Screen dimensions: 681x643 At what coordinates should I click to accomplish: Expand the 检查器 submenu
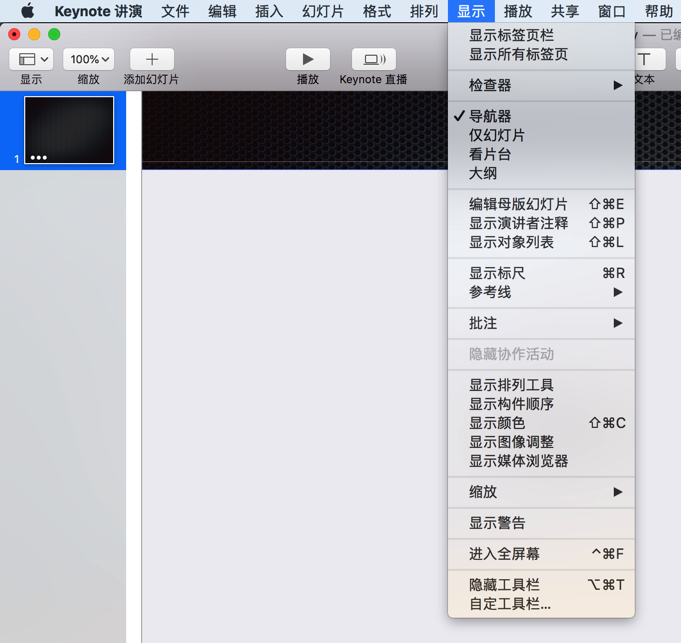coord(541,85)
